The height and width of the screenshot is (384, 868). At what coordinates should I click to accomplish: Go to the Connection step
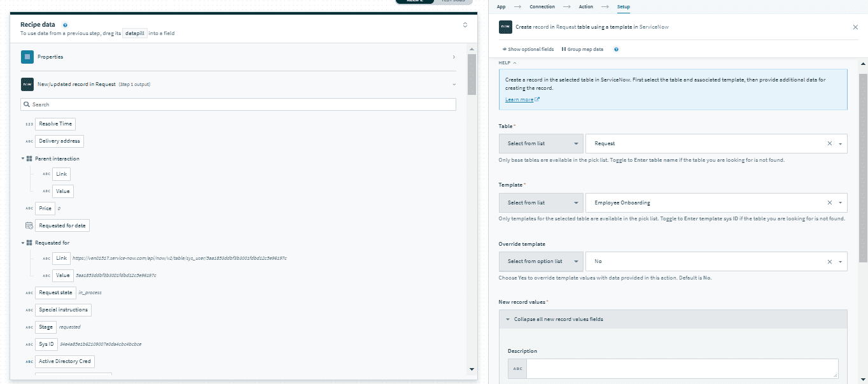[x=542, y=6]
